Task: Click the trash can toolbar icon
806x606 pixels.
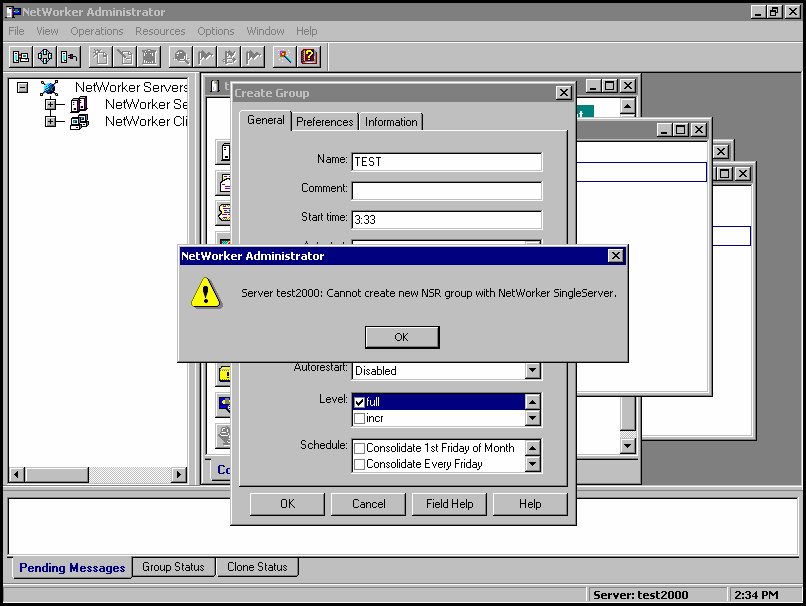Action: pyautogui.click(x=149, y=57)
